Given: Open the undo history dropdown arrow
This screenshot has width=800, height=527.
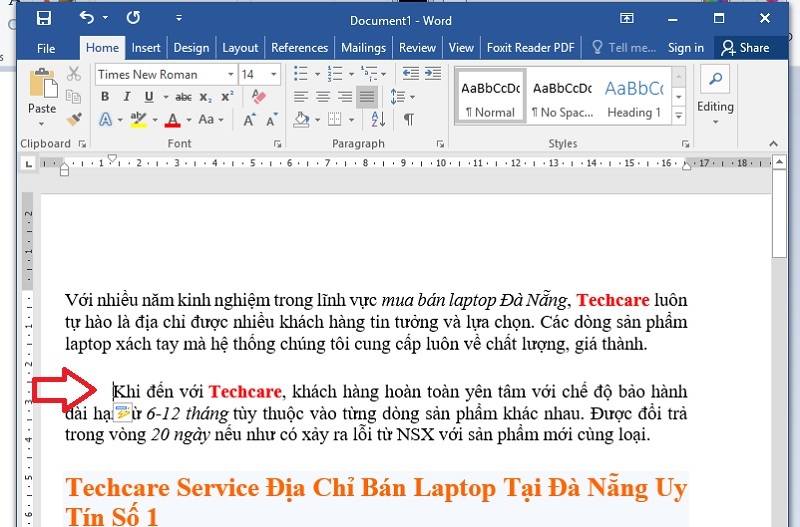Looking at the screenshot, I should point(105,18).
